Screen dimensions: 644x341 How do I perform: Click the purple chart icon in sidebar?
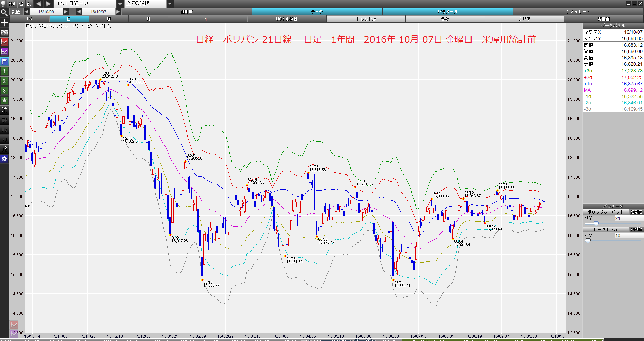[x=4, y=52]
